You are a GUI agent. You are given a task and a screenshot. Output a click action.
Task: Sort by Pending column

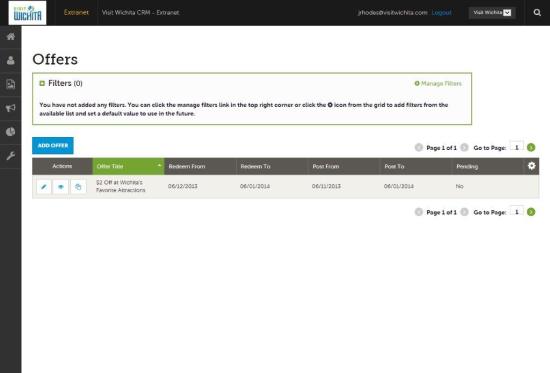pyautogui.click(x=488, y=166)
